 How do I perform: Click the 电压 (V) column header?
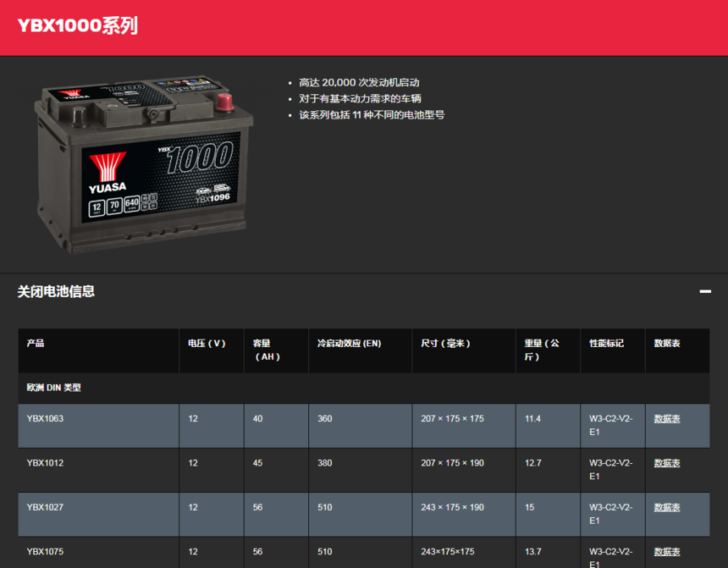click(212, 350)
